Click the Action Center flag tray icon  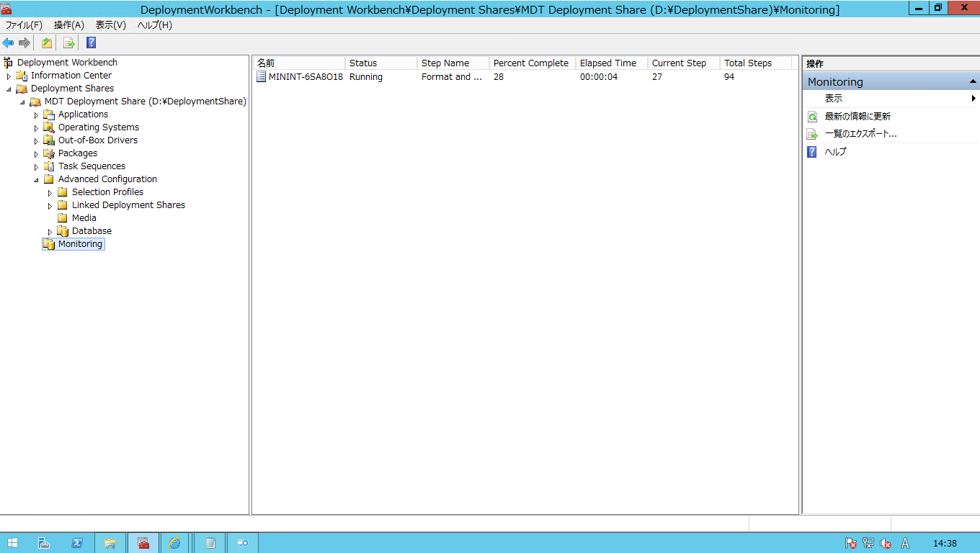tap(851, 544)
